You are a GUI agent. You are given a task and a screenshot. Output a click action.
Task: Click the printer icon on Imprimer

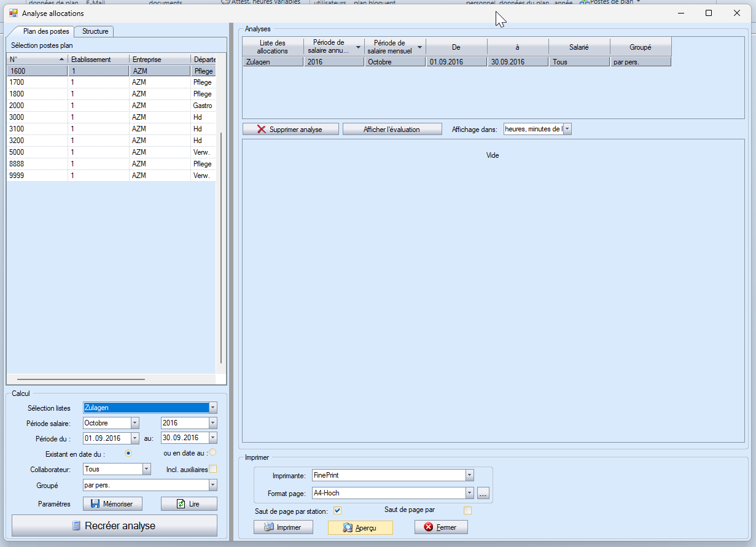268,527
